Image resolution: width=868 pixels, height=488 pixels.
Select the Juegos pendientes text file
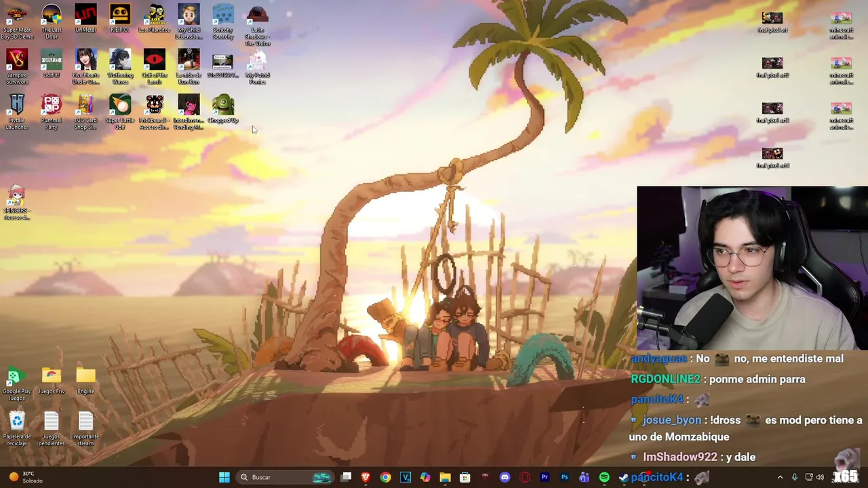[x=52, y=429]
